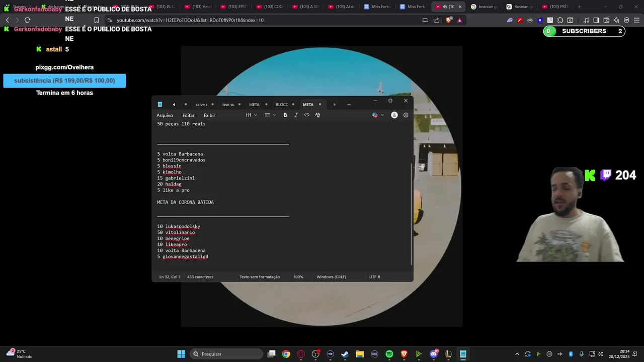Open the 25°C Nublado weather widget
The image size is (644, 362).
point(20,354)
